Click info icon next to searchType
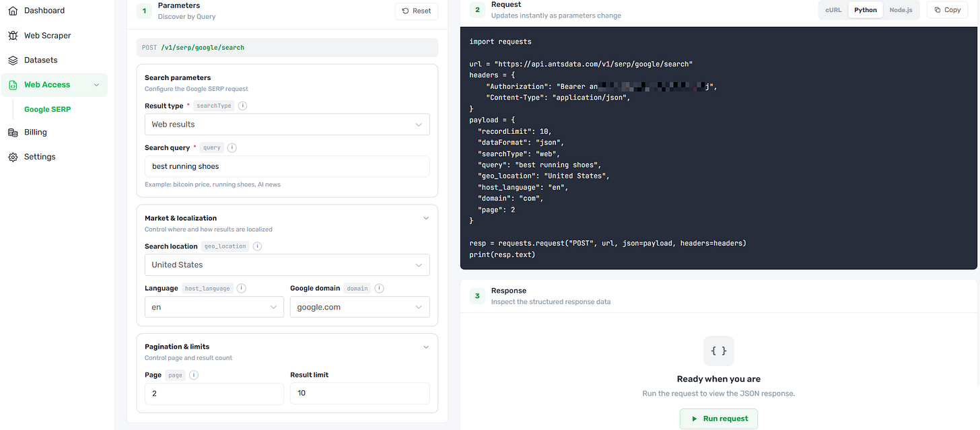980x430 pixels. tap(243, 106)
